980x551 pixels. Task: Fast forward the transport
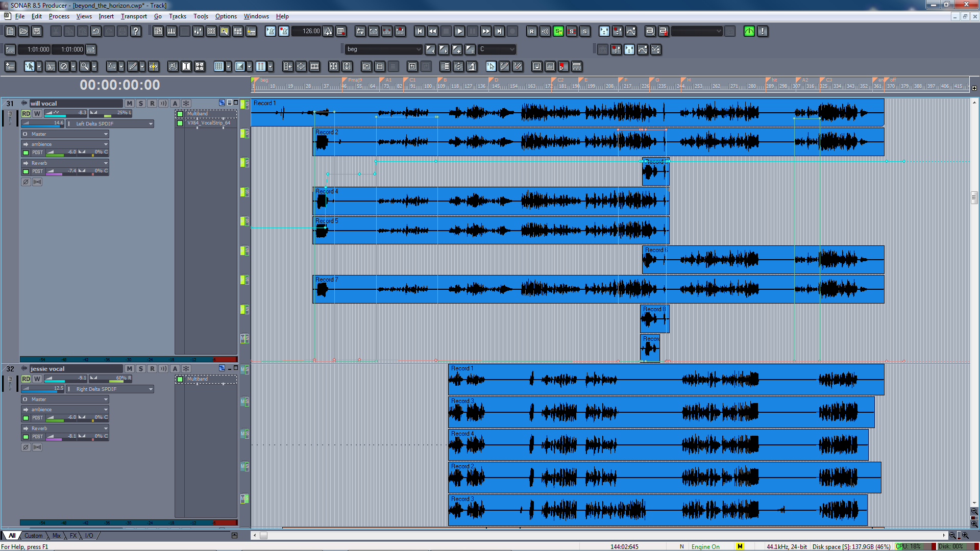coord(486,31)
